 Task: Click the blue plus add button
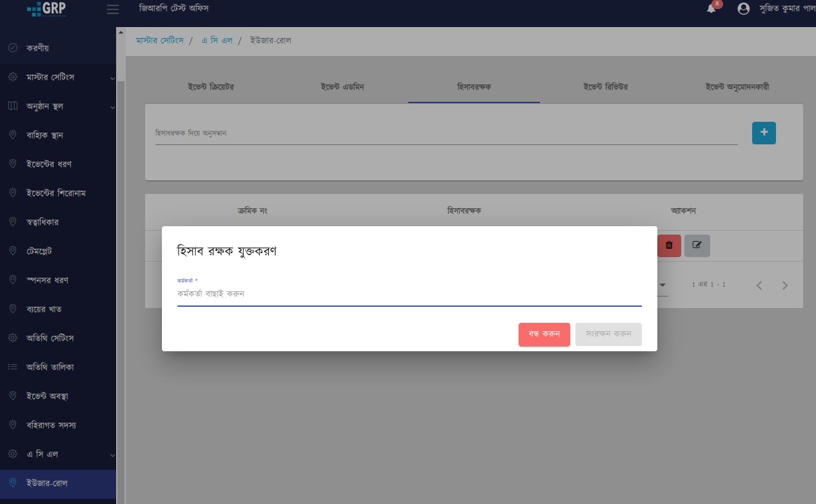[x=764, y=133]
